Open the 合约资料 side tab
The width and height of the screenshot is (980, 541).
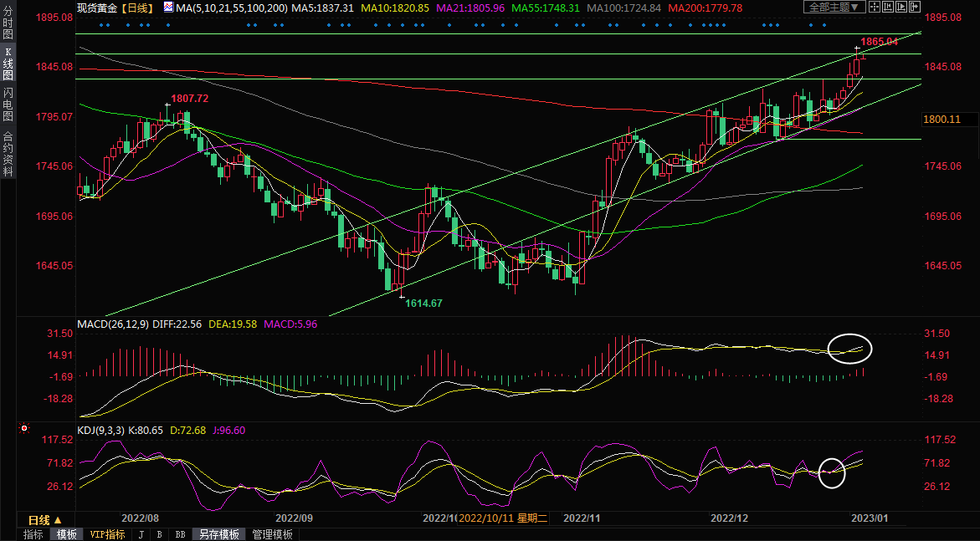pos(8,153)
